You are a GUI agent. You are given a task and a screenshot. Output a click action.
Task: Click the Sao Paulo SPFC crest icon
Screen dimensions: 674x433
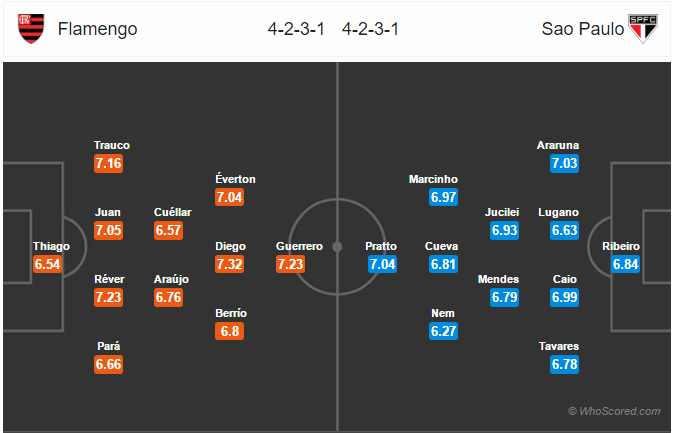[643, 29]
